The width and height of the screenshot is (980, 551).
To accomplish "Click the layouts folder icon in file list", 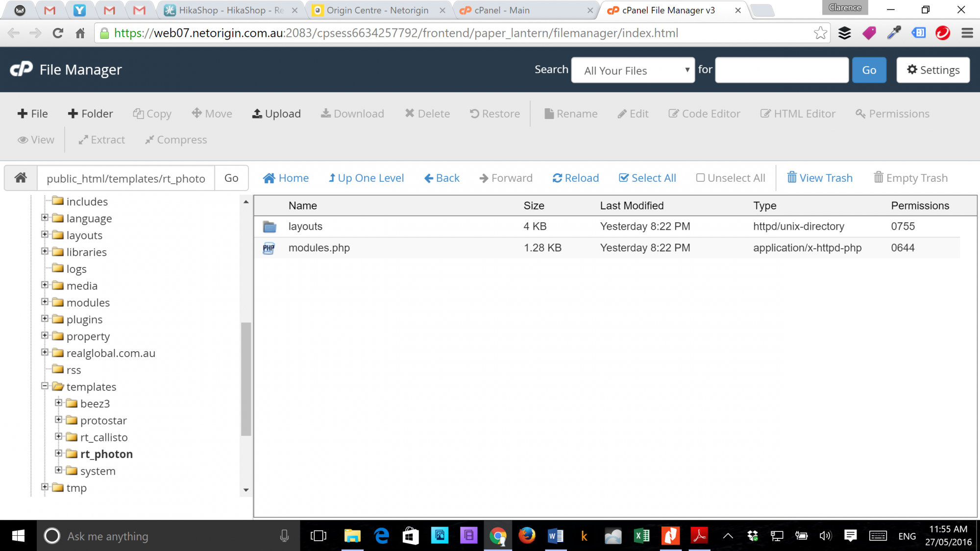I will 269,227.
